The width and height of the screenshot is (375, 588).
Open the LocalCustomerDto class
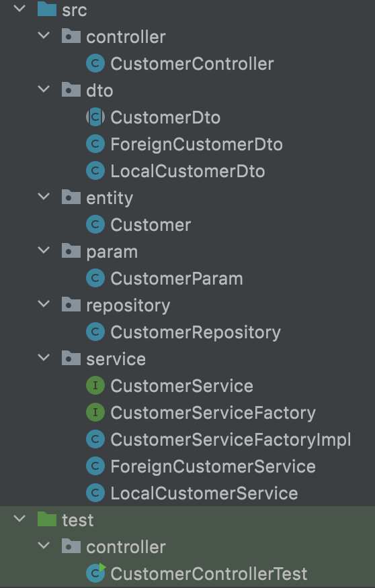(x=187, y=171)
